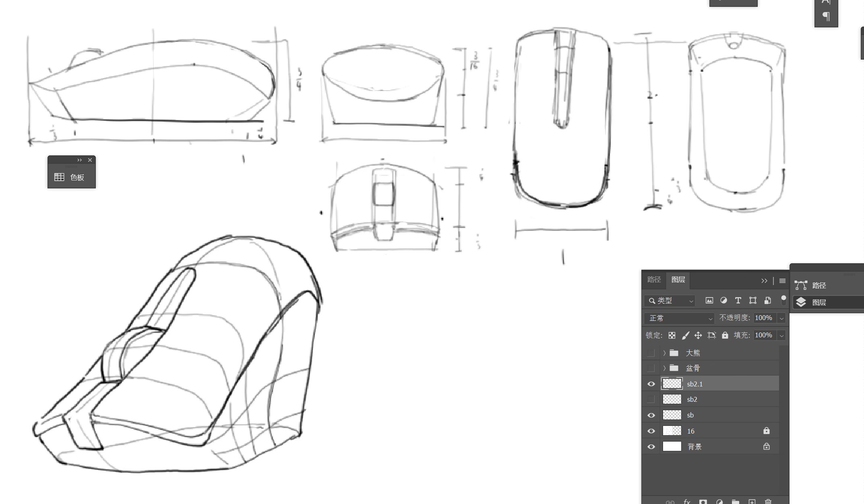Lock layer position move icon
Screen dimensions: 864x504
click(x=698, y=335)
